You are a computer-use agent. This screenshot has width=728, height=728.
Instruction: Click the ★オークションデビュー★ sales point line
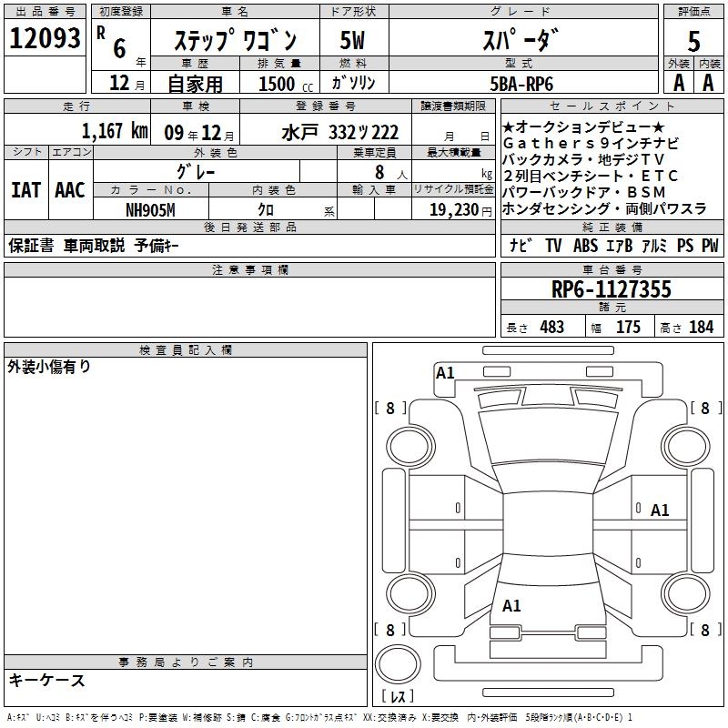coord(583,126)
